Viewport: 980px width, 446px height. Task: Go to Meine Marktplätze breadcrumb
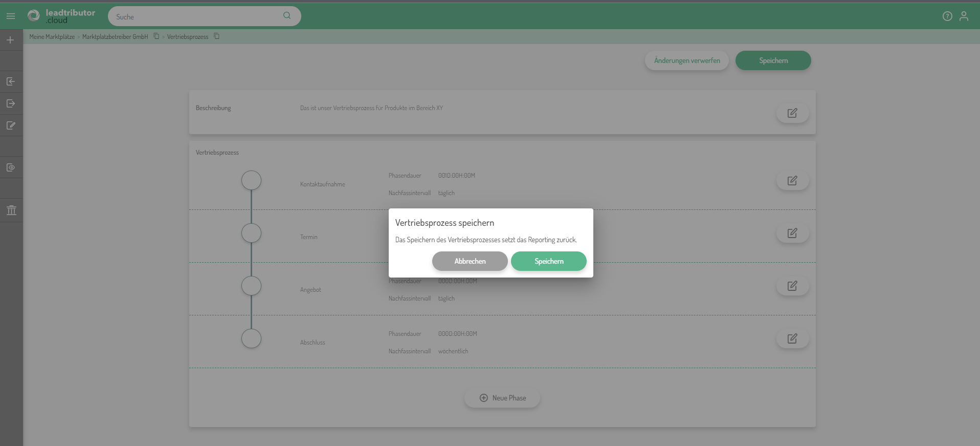tap(52, 37)
